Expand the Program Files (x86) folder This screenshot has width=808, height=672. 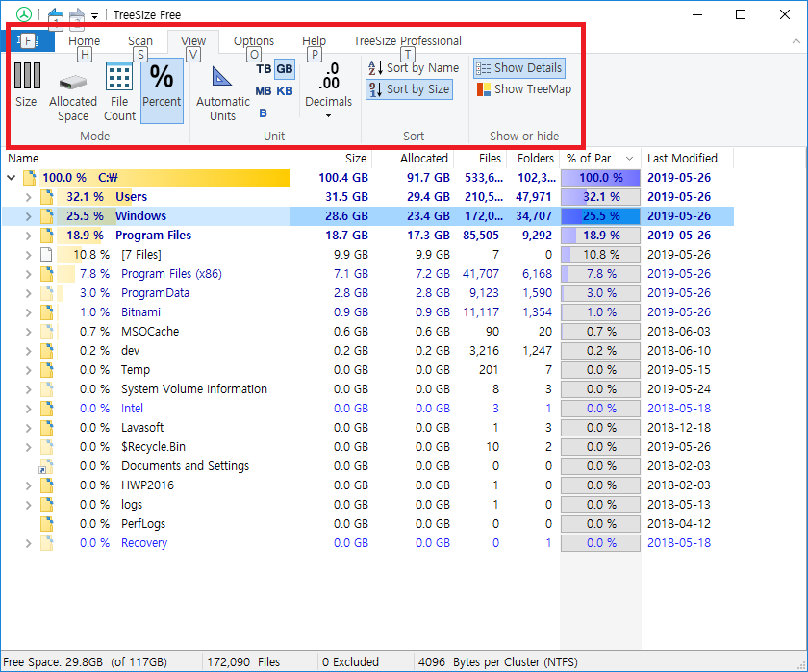pyautogui.click(x=28, y=274)
